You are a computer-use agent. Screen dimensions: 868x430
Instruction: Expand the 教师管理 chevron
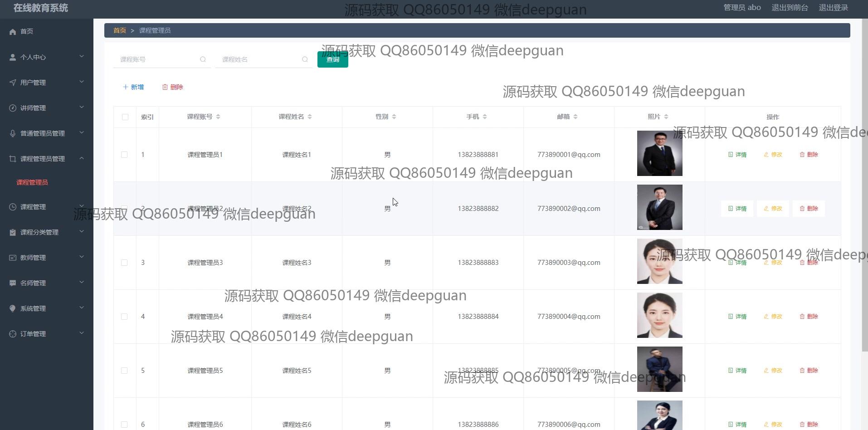click(82, 257)
